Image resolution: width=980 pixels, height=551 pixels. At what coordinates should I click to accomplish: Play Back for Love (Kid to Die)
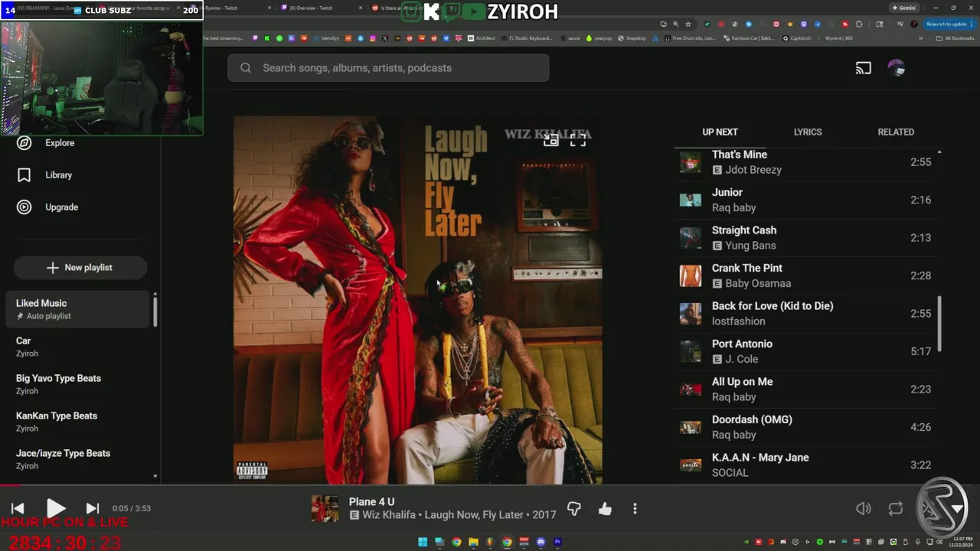pos(805,314)
